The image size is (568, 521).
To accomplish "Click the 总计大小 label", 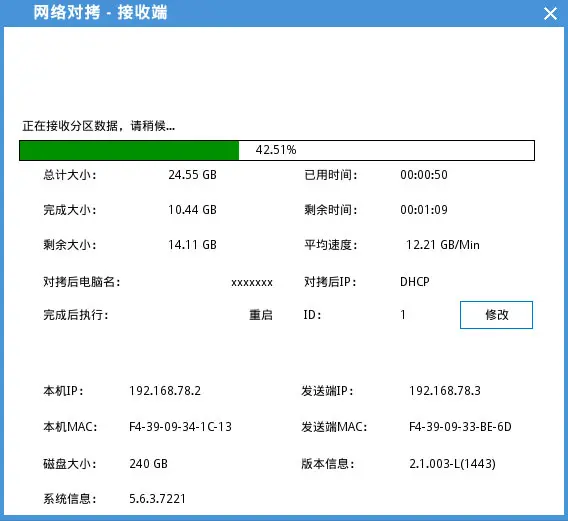I will 70,175.
